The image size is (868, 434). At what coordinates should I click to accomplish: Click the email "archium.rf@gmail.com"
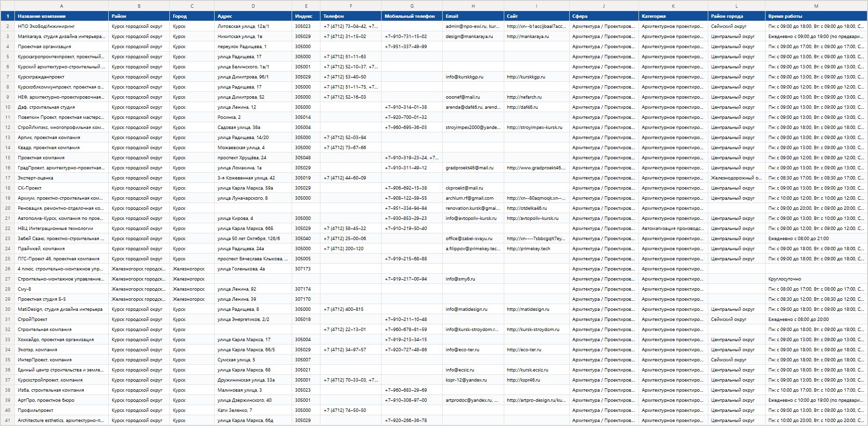point(473,198)
